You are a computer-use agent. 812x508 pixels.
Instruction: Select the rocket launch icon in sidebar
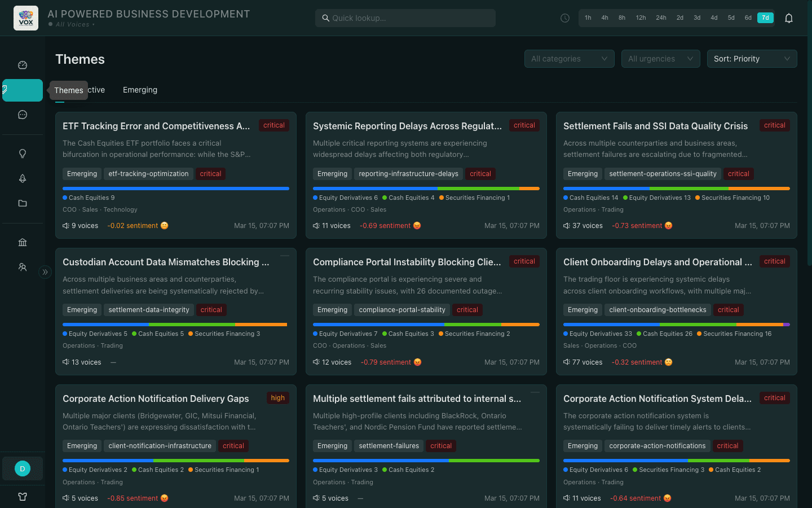[x=22, y=178]
